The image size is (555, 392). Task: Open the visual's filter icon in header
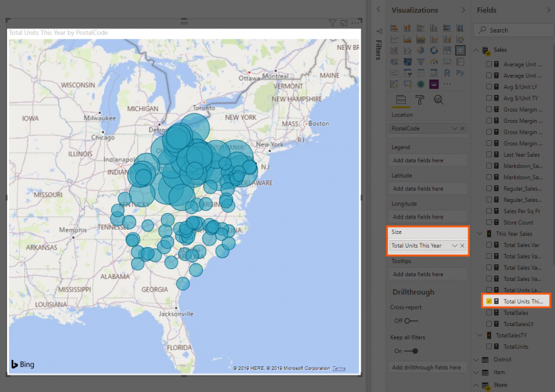[x=332, y=23]
